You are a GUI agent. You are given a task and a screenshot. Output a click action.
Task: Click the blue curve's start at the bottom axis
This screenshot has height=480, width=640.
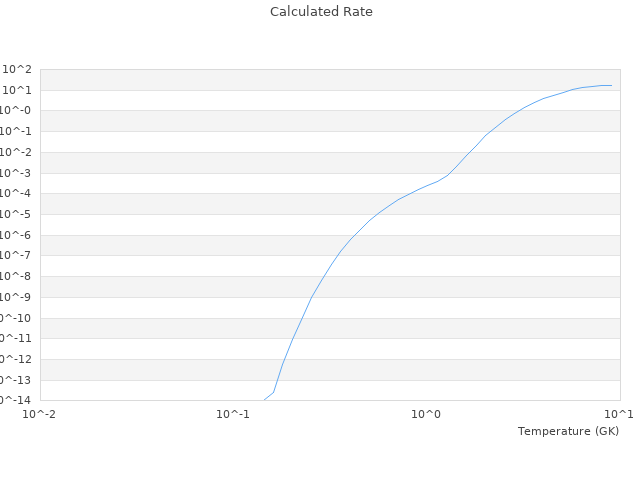(x=264, y=400)
